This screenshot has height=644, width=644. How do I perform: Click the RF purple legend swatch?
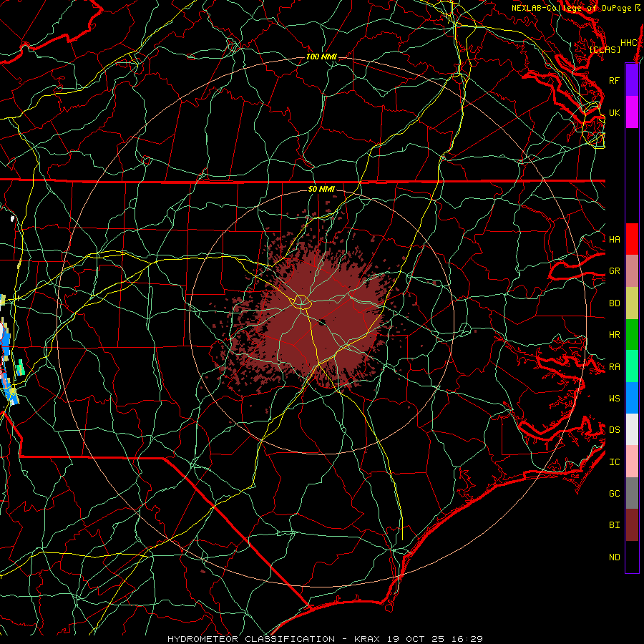[x=632, y=80]
